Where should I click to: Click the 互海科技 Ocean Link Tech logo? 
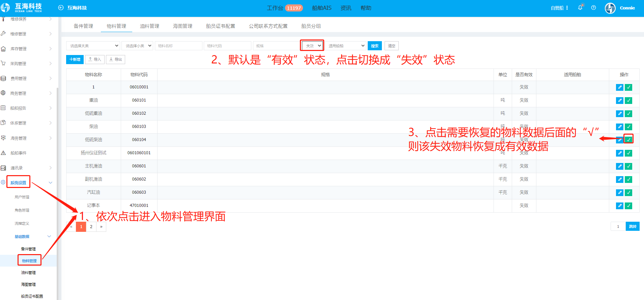22,8
